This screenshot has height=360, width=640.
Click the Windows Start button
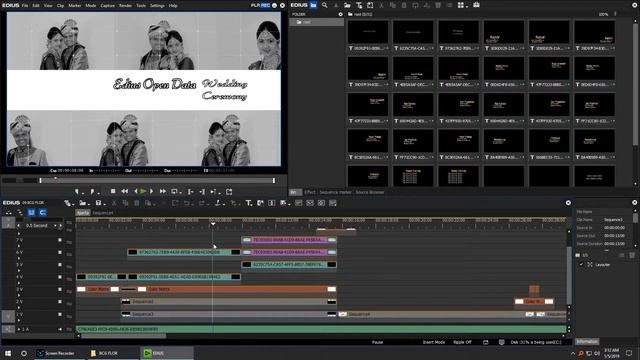tap(8, 353)
